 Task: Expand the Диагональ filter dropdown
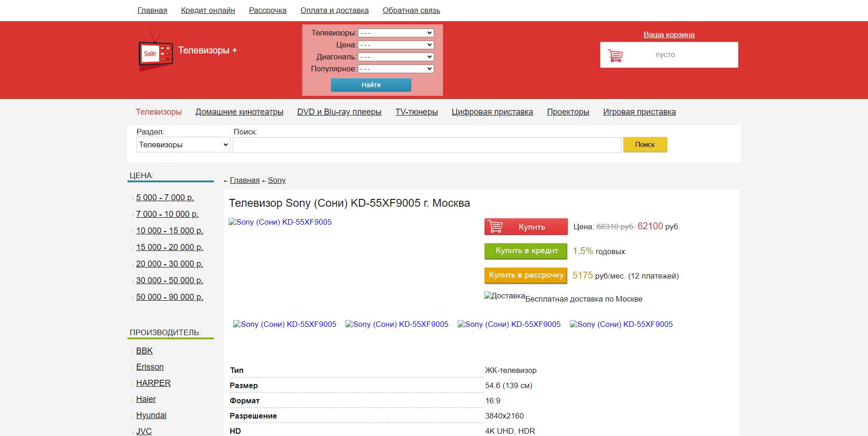point(396,57)
